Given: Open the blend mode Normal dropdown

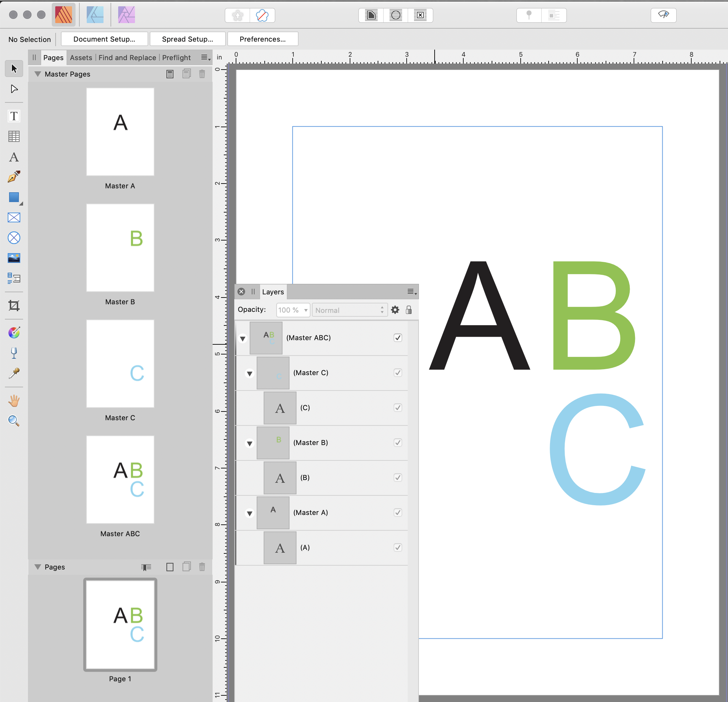Looking at the screenshot, I should (349, 310).
